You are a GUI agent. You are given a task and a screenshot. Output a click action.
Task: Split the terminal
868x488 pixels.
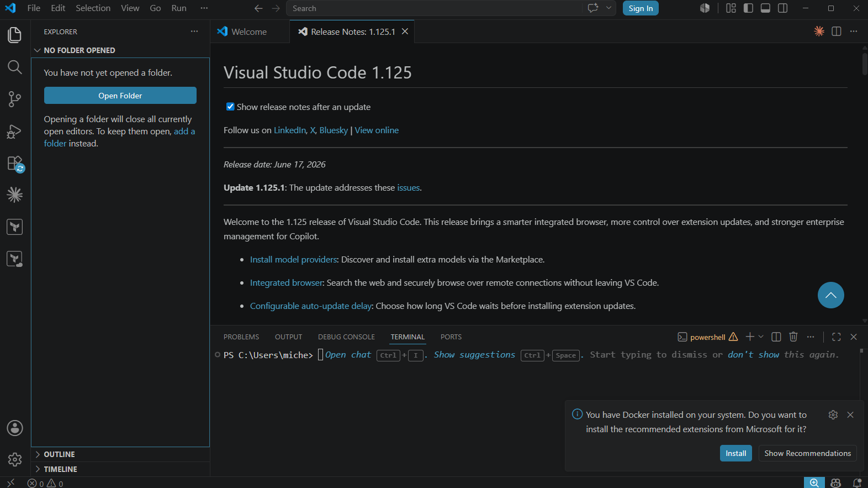pos(776,337)
